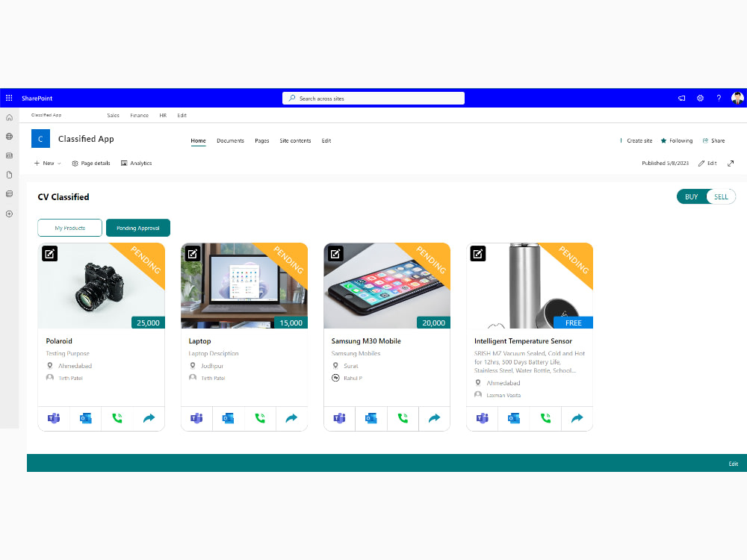
Task: Click the Create site link
Action: (x=639, y=140)
